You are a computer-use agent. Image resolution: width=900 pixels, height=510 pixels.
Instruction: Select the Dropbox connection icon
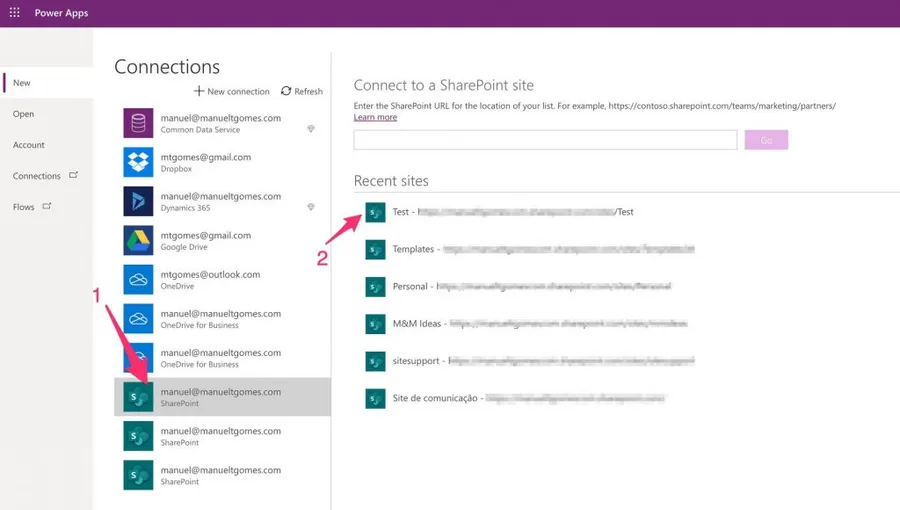coord(138,162)
